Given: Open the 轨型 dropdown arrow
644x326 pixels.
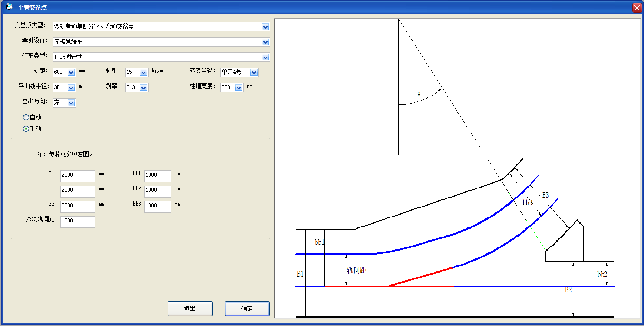Looking at the screenshot, I should click(x=143, y=72).
